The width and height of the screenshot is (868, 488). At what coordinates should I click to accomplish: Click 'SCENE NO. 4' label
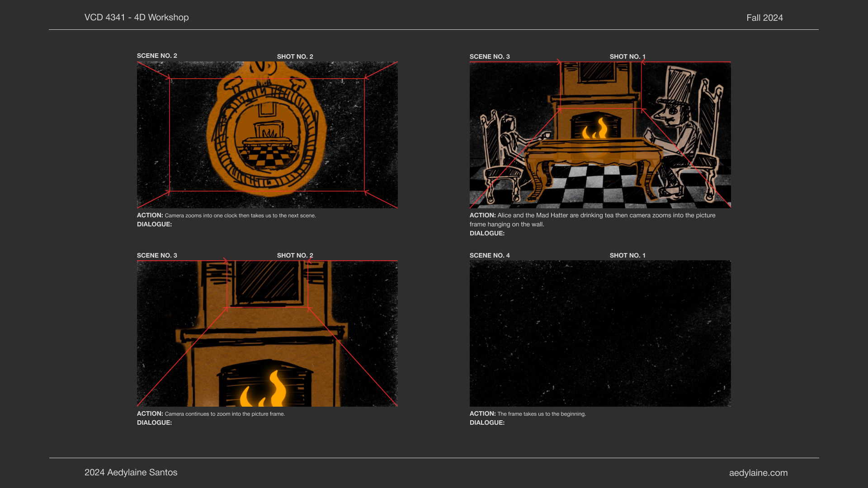490,255
